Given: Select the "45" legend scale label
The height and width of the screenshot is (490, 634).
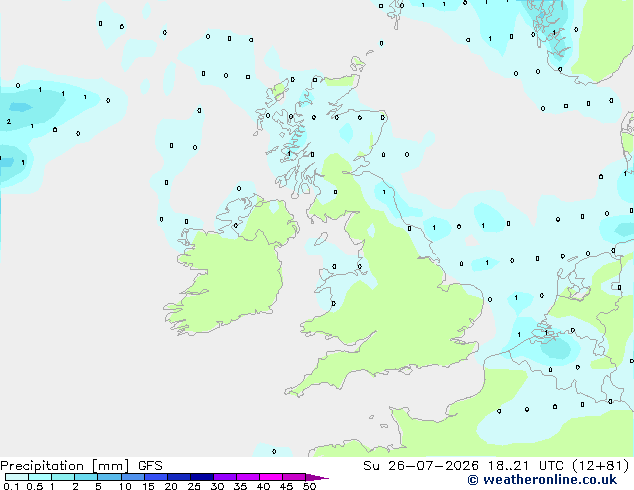Looking at the screenshot, I should tap(286, 486).
